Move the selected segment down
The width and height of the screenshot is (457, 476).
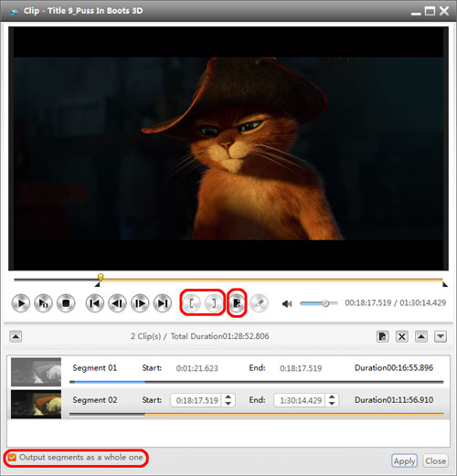441,336
